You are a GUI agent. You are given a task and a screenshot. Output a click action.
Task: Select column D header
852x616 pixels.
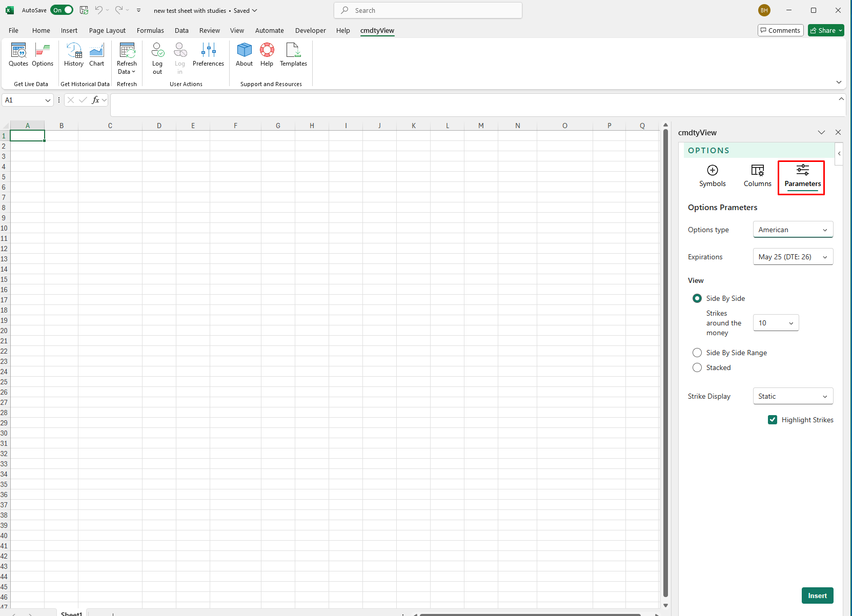click(x=159, y=126)
